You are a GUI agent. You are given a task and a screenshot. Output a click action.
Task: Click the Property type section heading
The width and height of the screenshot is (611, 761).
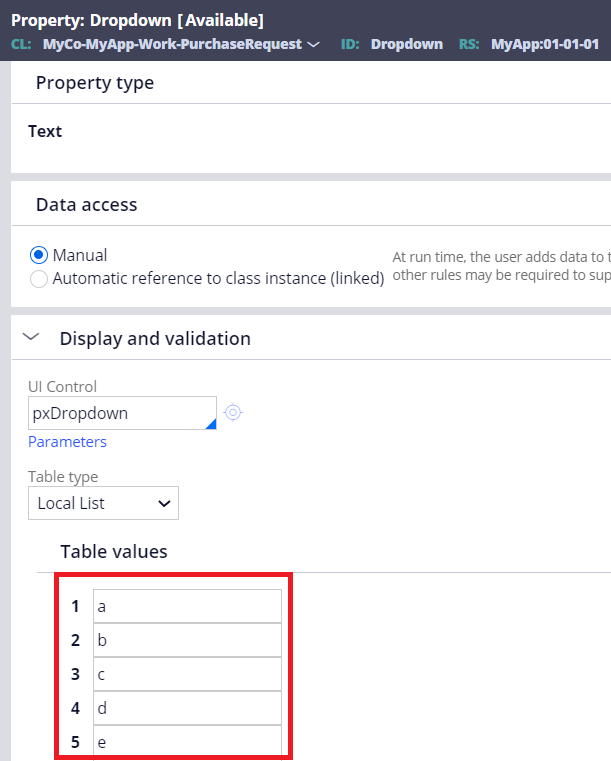[x=95, y=83]
